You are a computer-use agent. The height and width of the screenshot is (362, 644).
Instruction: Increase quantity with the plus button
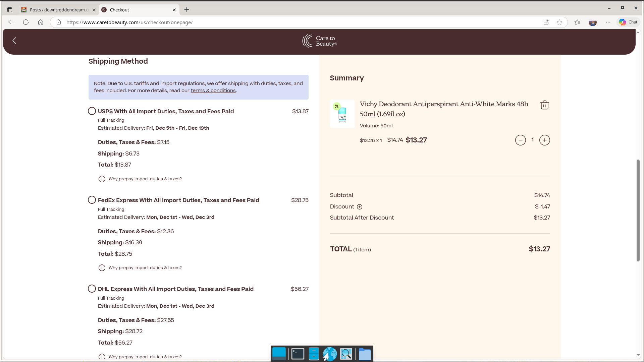544,140
